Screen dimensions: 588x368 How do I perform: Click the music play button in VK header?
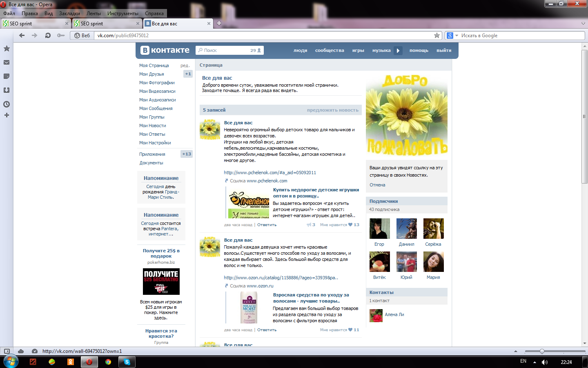click(x=398, y=51)
